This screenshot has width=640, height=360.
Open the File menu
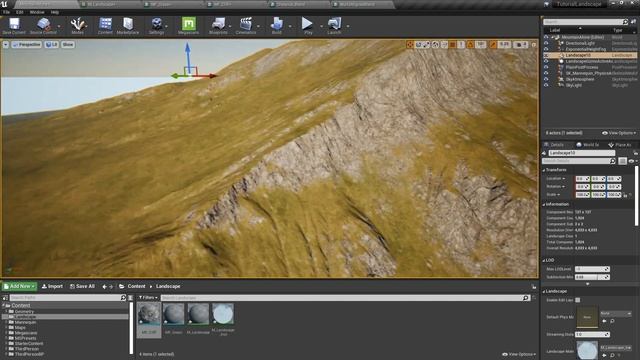(6, 12)
